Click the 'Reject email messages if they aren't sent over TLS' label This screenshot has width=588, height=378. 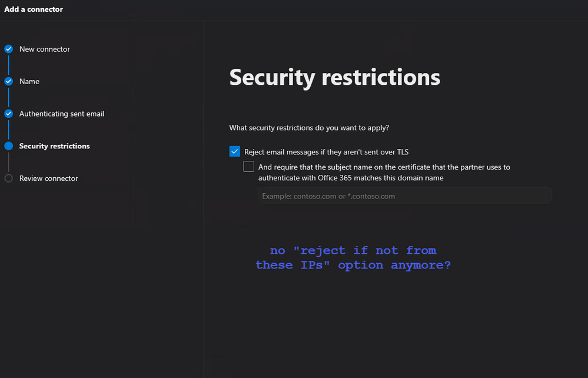326,152
